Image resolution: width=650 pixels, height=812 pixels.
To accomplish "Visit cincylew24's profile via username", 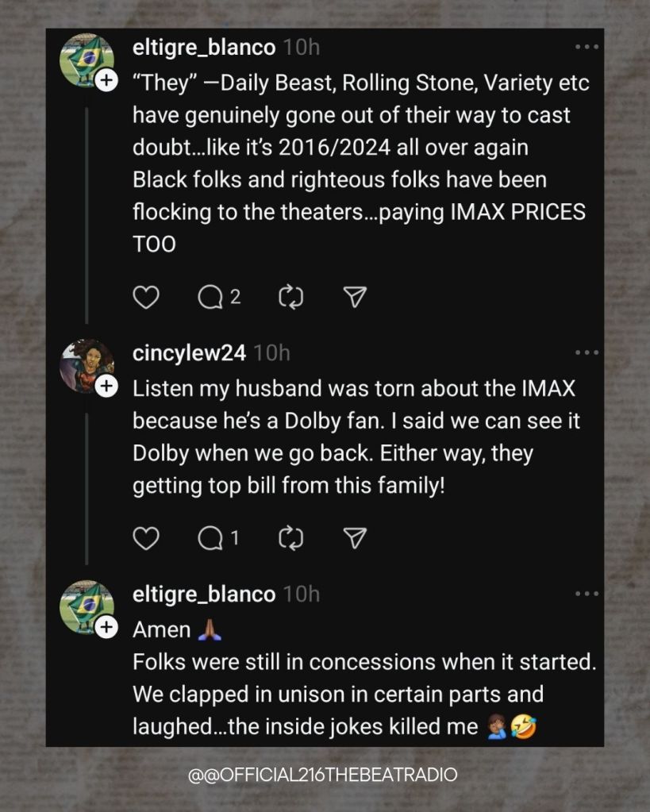I will coord(189,353).
